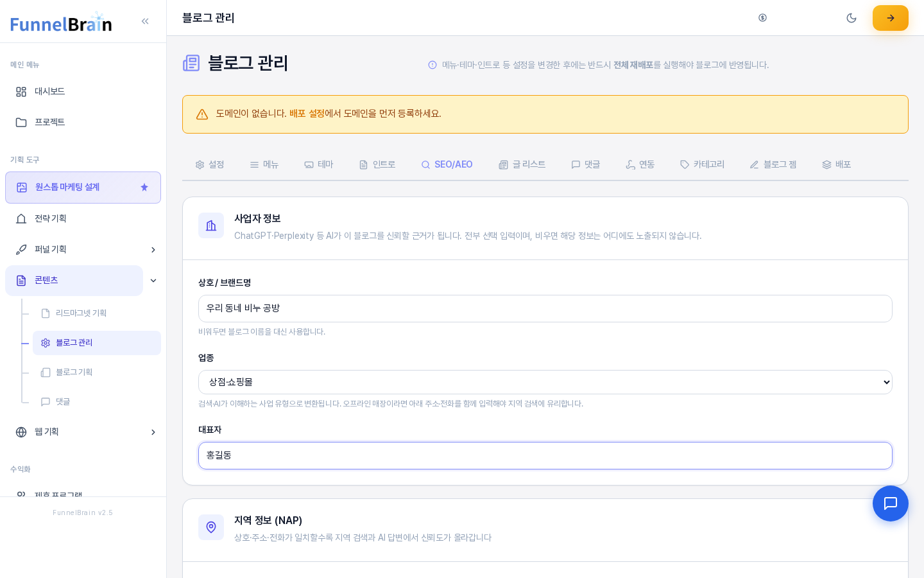Viewport: 924px width, 578px height.
Task: Switch to the 글 리스트 tab
Action: click(x=522, y=164)
